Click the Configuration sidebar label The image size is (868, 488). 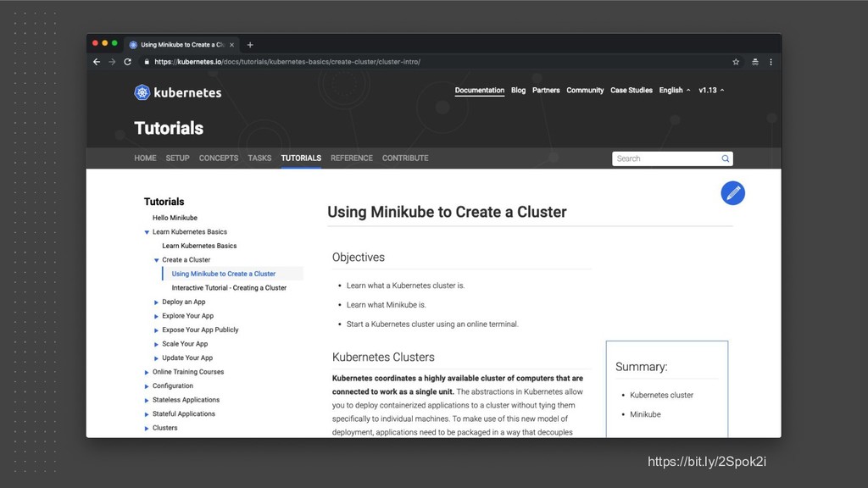[173, 385]
